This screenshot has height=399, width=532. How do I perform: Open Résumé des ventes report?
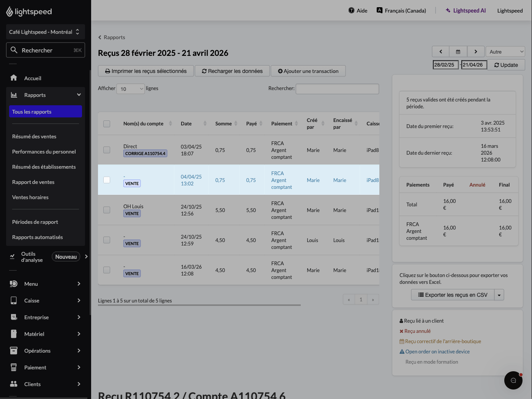coord(34,136)
